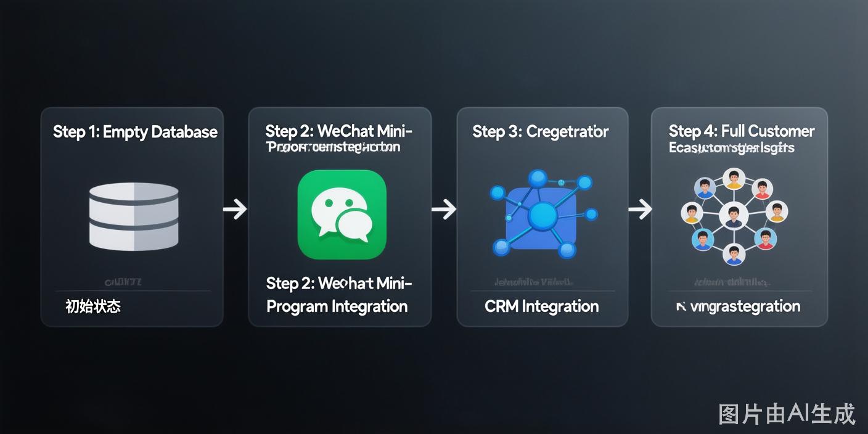This screenshot has height=434, width=868.
Task: Select the blue CRM network node icon
Action: coord(542,214)
